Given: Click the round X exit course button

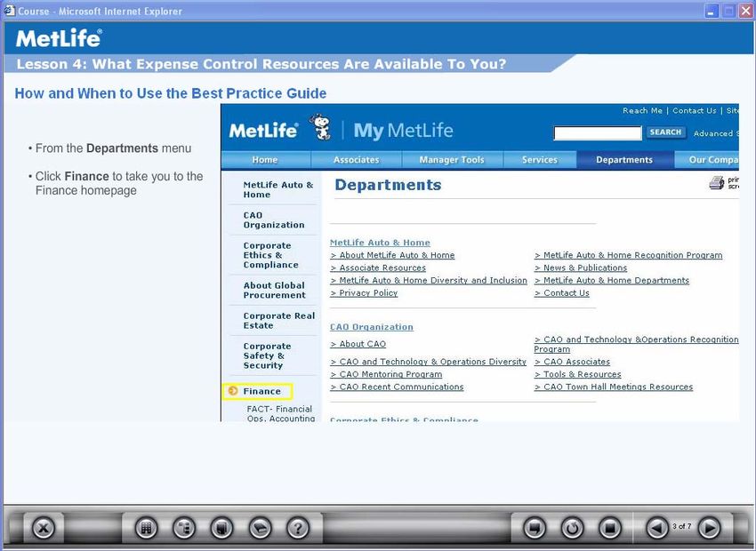Looking at the screenshot, I should (x=44, y=529).
